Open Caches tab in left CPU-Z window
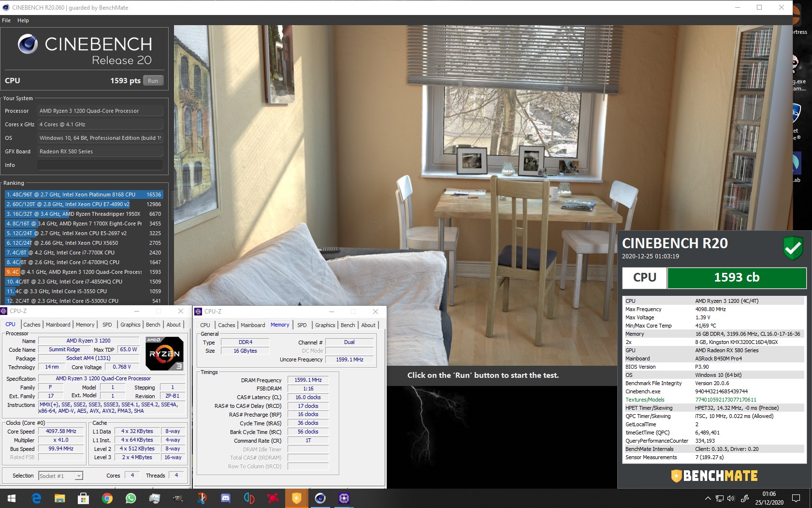 click(32, 325)
